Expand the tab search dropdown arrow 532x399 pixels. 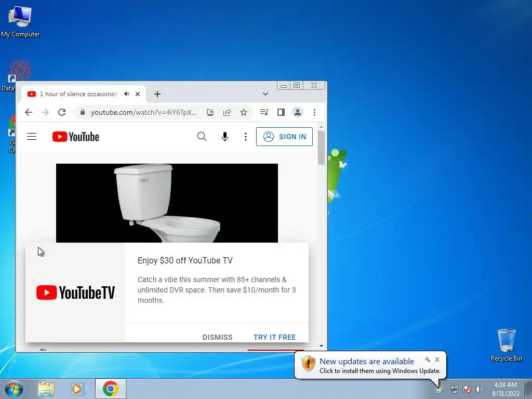(265, 94)
